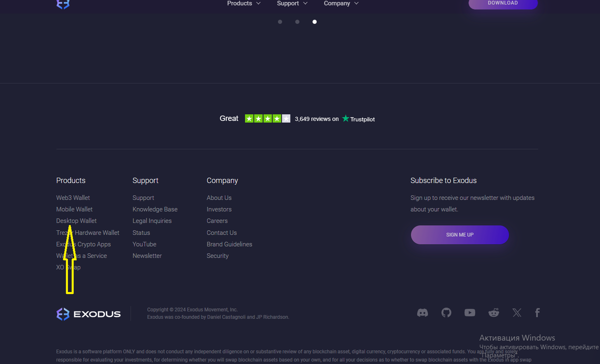Screen dimensions: 600x364
Task: Open the About Us link
Action: 219,198
